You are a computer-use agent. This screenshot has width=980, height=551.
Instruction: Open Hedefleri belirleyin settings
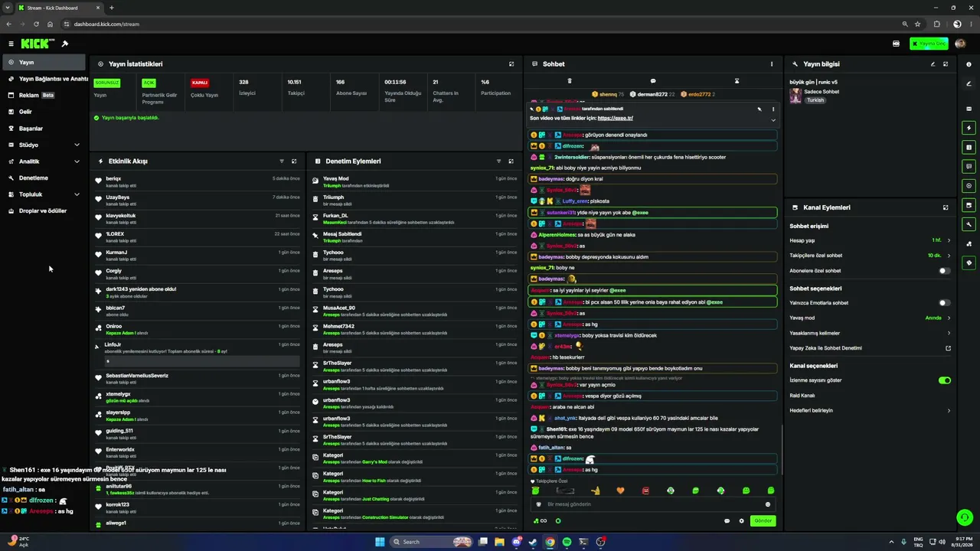(870, 411)
